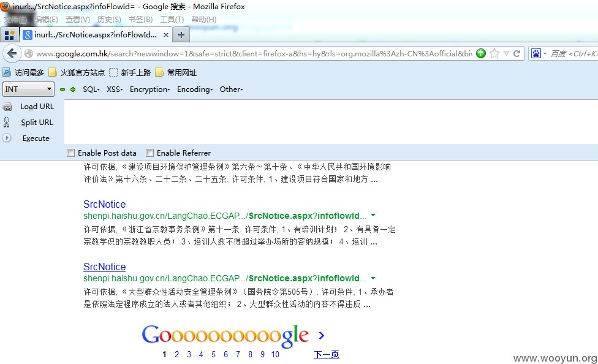The height and width of the screenshot is (364, 598).
Task: Click the Split URL button label
Action: click(37, 122)
